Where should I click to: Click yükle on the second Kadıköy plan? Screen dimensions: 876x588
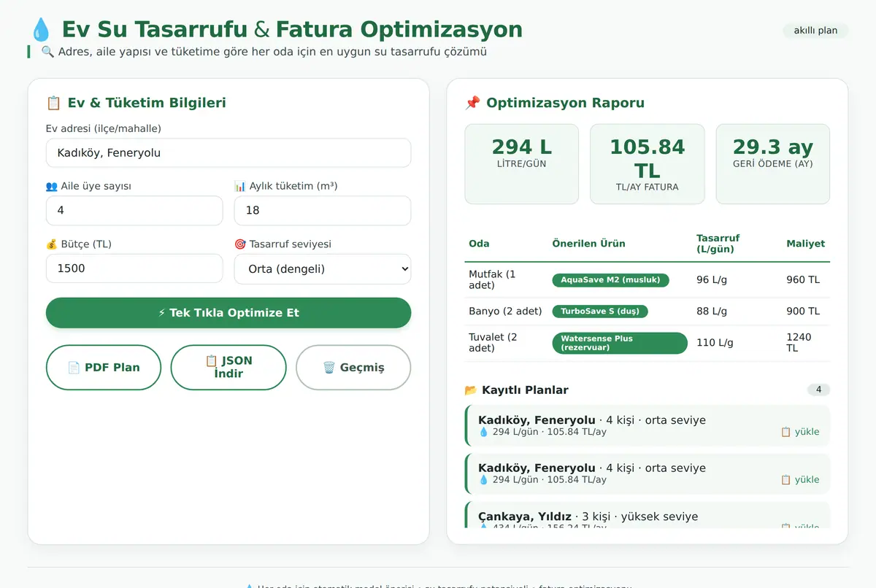(x=800, y=480)
